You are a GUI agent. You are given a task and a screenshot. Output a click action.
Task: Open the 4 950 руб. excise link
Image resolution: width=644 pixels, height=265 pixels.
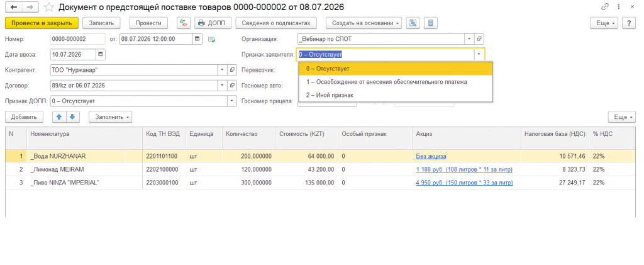464,183
